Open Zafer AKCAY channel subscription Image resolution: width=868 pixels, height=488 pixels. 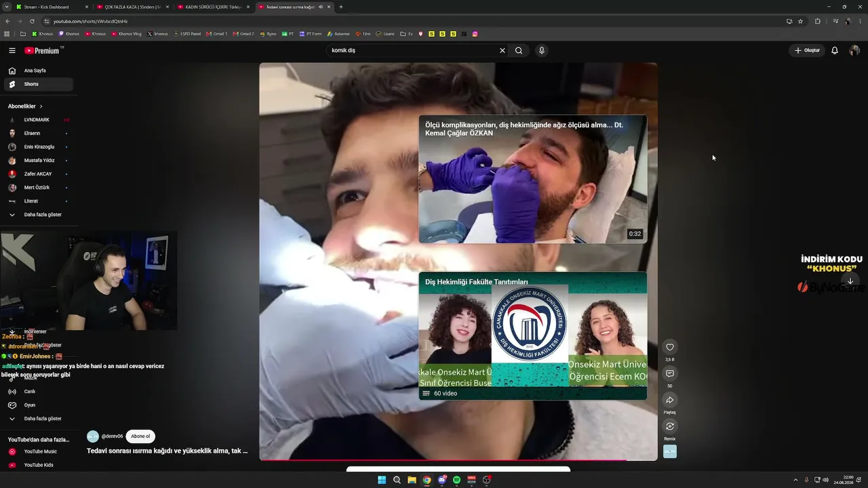(39, 174)
